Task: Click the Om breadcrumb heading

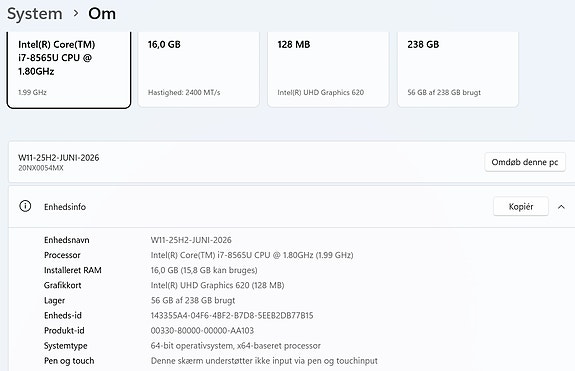Action: [102, 14]
